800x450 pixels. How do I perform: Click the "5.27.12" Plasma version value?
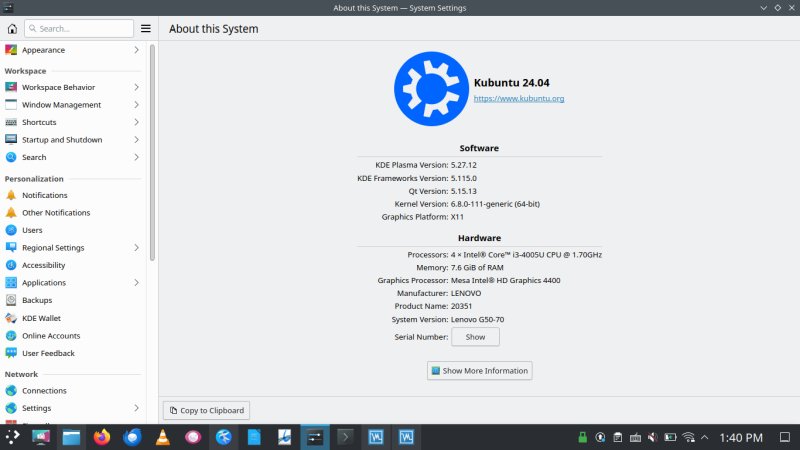click(x=464, y=165)
